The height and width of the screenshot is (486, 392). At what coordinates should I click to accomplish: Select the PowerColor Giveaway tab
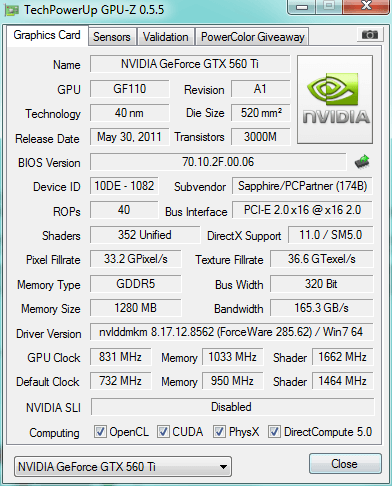[253, 37]
